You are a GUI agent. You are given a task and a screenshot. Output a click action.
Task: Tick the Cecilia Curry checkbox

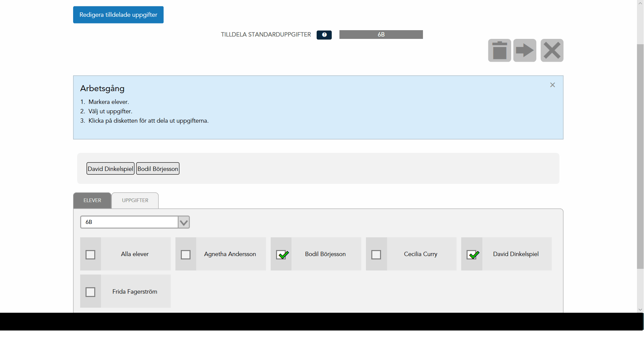pos(376,255)
